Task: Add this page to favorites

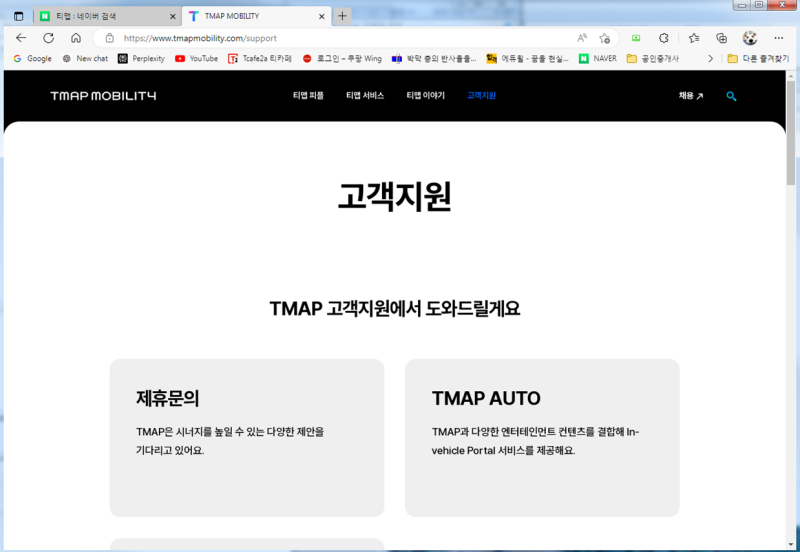Action: pos(605,38)
